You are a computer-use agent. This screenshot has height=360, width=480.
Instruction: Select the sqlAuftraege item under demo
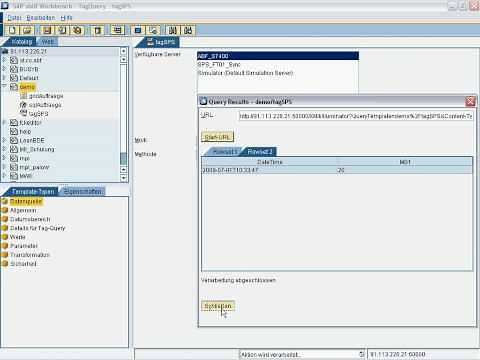[x=45, y=105]
